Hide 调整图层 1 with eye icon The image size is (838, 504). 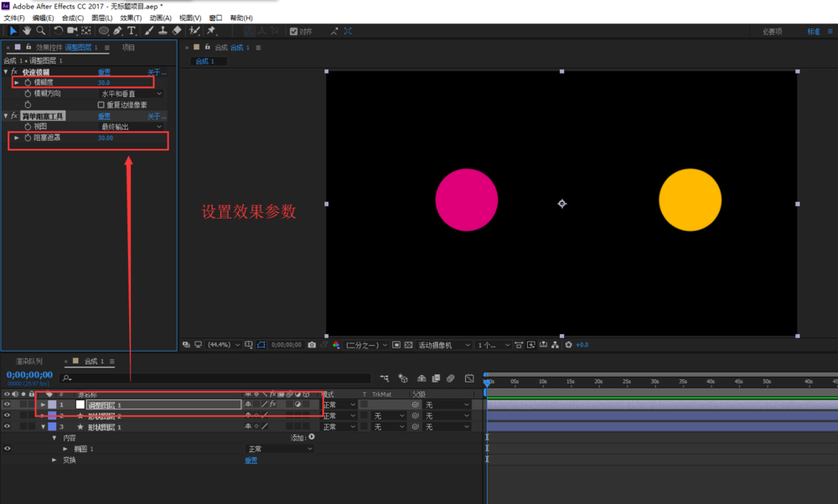click(7, 404)
